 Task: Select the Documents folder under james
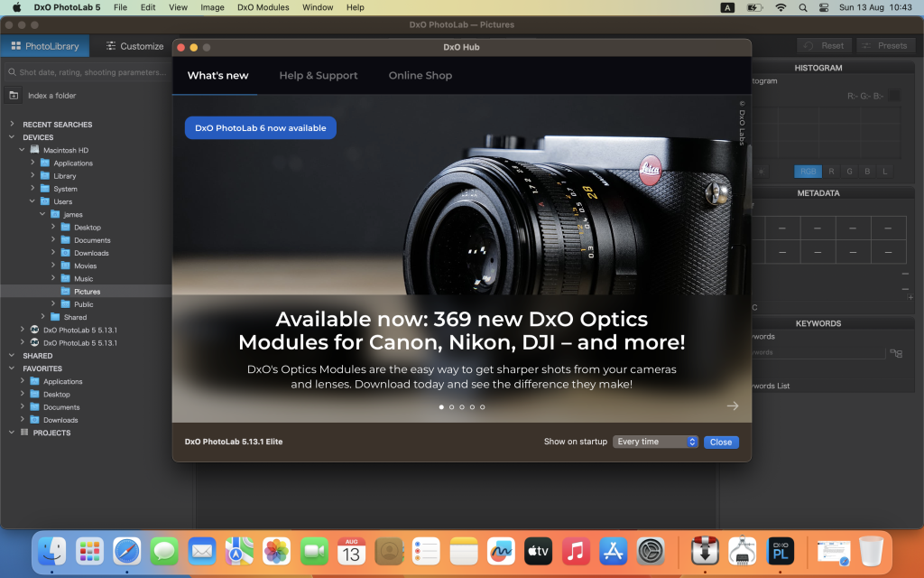92,240
